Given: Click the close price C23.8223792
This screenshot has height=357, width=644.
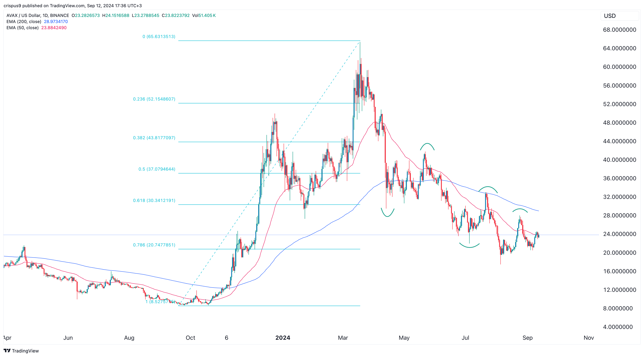Looking at the screenshot, I should 176,15.
